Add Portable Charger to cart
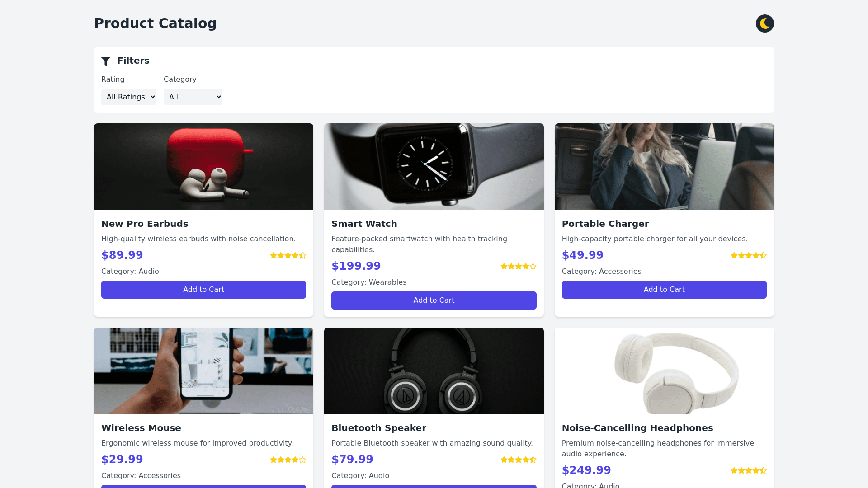The height and width of the screenshot is (488, 868). point(664,290)
